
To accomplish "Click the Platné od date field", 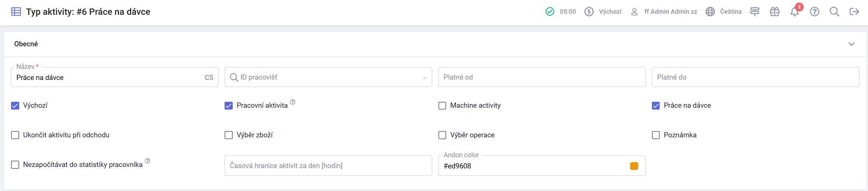I will [x=541, y=77].
